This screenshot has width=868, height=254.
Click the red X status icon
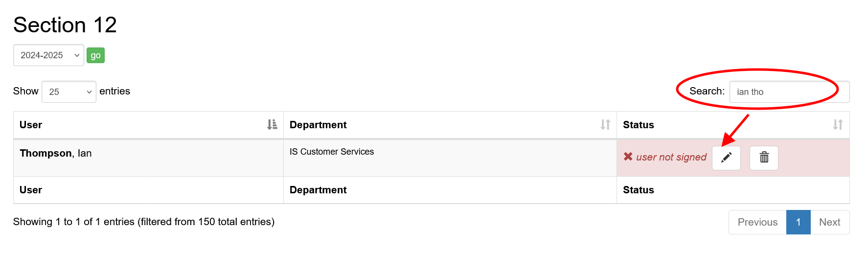pyautogui.click(x=628, y=157)
